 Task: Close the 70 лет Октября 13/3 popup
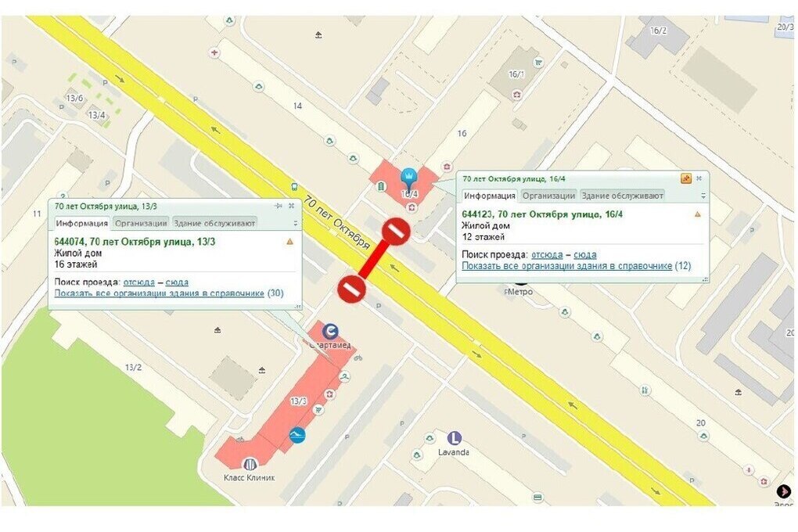pos(291,206)
